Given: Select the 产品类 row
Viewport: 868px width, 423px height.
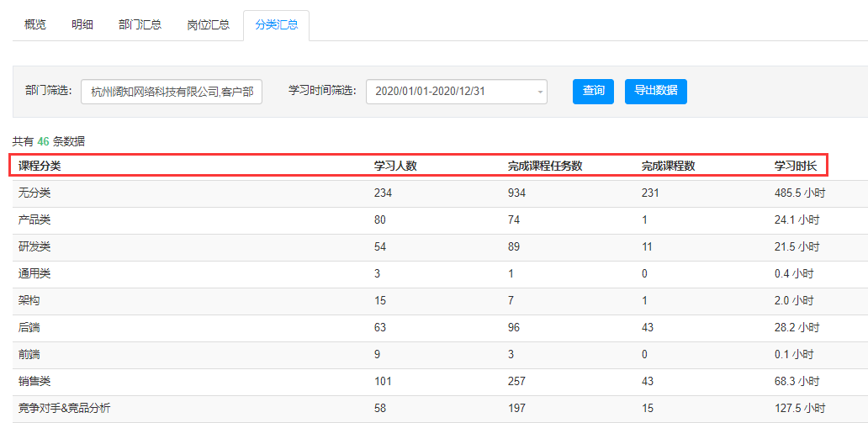Looking at the screenshot, I should 440,220.
